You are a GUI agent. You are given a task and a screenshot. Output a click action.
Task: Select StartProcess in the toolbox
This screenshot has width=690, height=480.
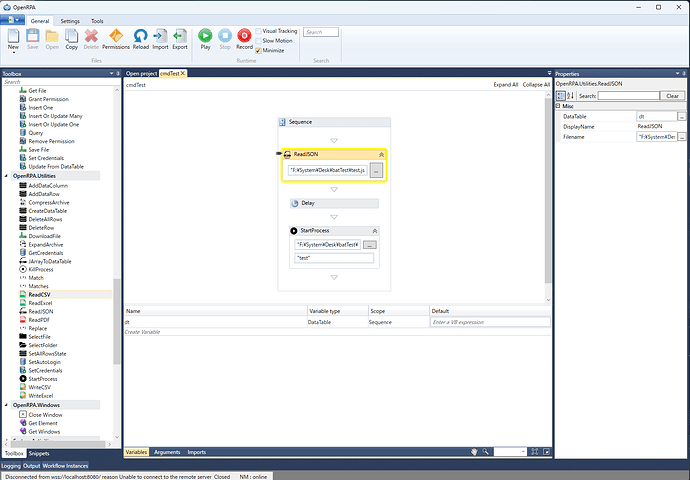click(43, 379)
